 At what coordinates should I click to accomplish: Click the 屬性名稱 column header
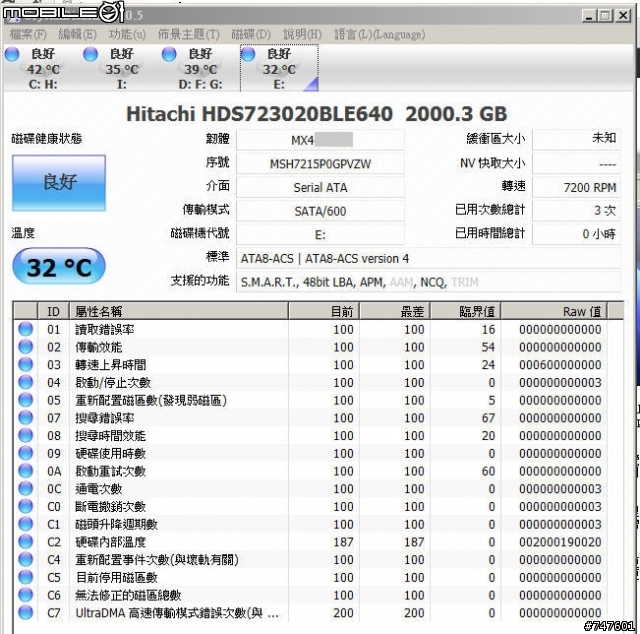tap(179, 311)
